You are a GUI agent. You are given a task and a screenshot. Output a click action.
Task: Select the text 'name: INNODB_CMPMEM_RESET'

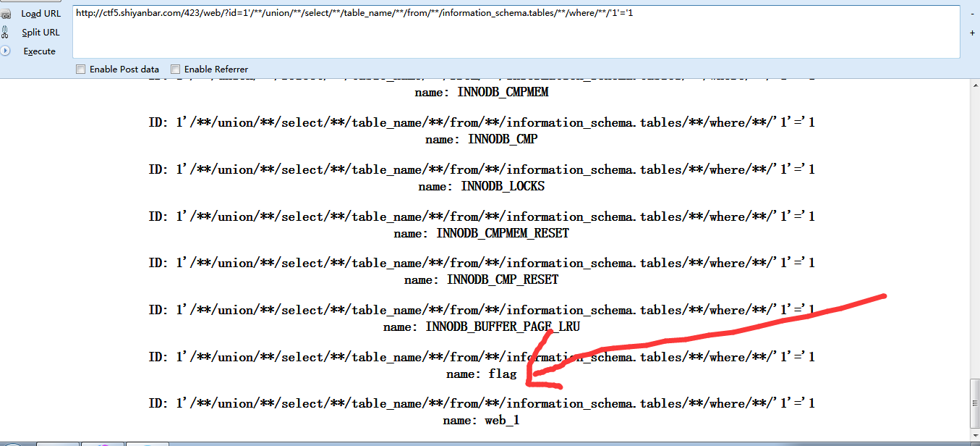tap(482, 233)
